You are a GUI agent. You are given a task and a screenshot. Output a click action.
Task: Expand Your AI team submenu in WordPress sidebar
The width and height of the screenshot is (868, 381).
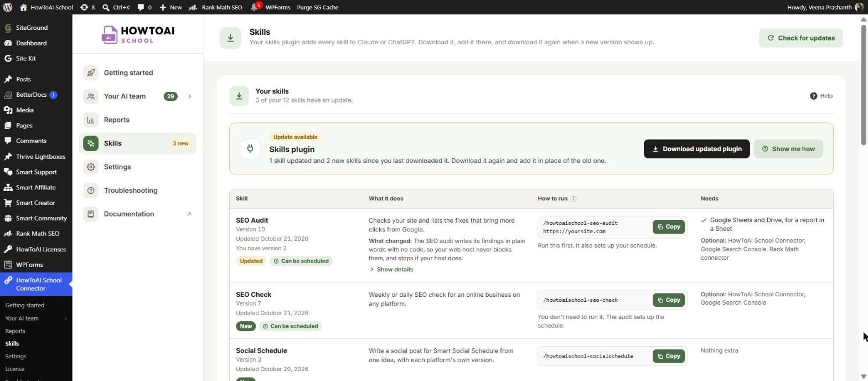tap(36, 318)
